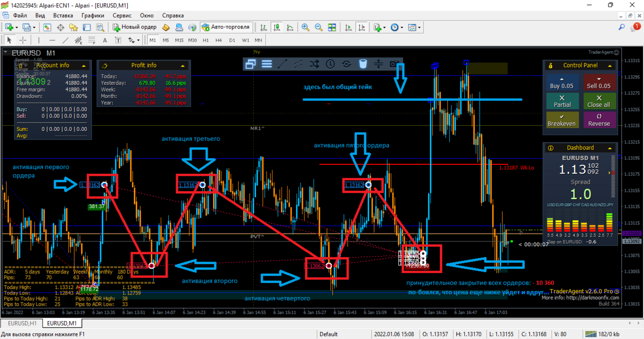Image resolution: width=644 pixels, height=339 pixels.
Task: Open MetaEditor yellow book icon
Action: click(166, 27)
